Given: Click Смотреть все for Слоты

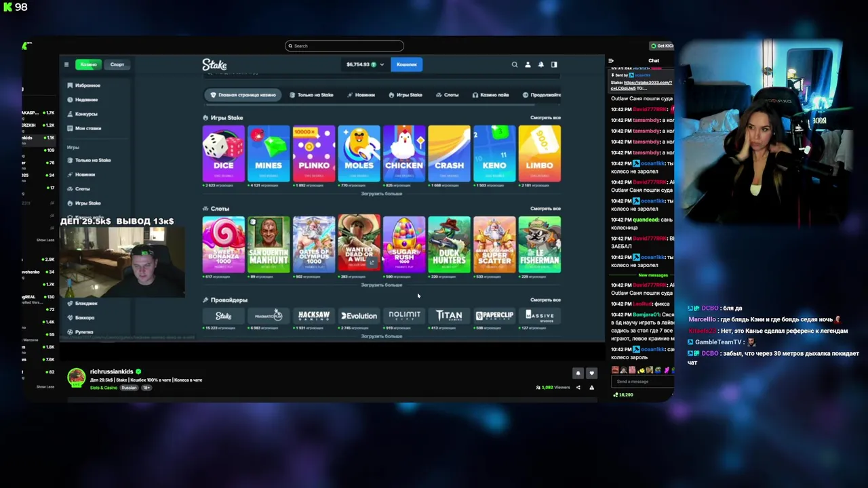Looking at the screenshot, I should (545, 209).
